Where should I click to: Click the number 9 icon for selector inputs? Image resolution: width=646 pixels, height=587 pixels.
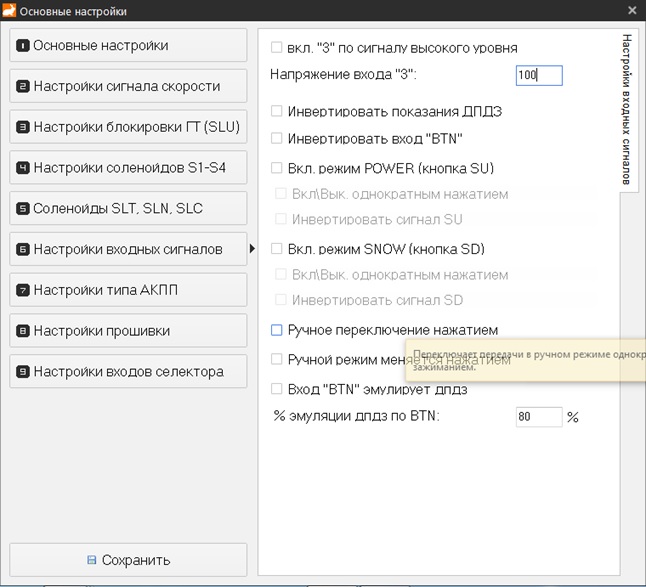click(23, 372)
